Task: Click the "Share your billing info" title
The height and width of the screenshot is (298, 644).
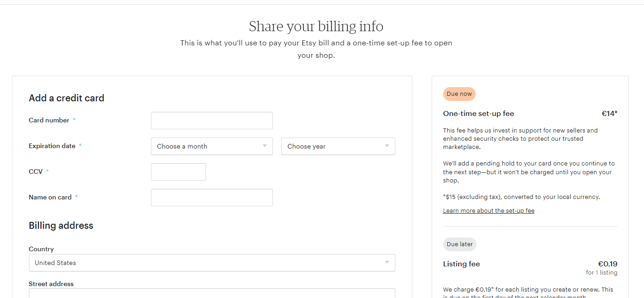Action: [x=316, y=26]
